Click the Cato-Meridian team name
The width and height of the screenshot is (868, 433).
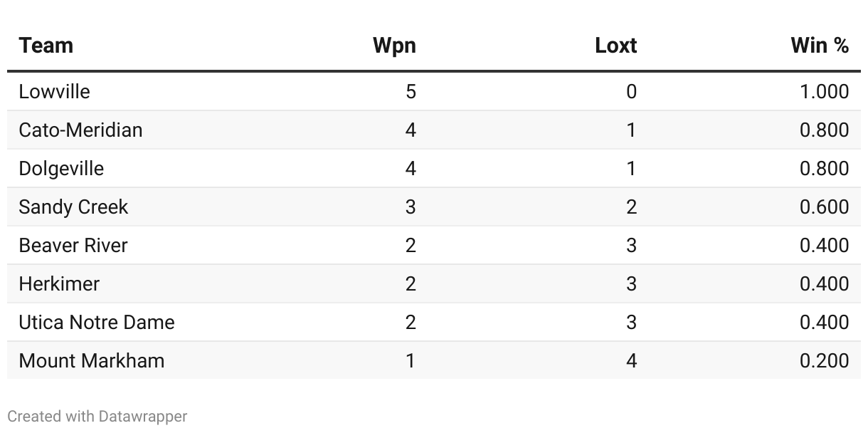[80, 130]
